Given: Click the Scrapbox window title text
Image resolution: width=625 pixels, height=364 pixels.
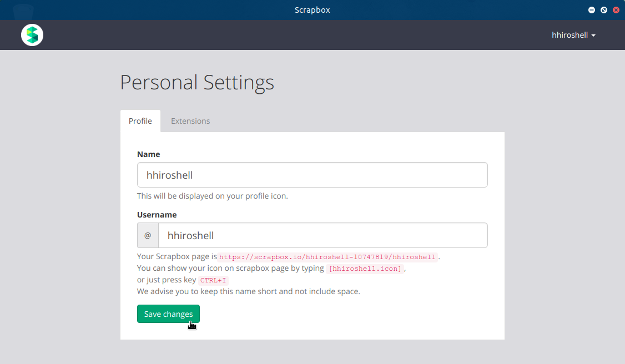Looking at the screenshot, I should (312, 10).
